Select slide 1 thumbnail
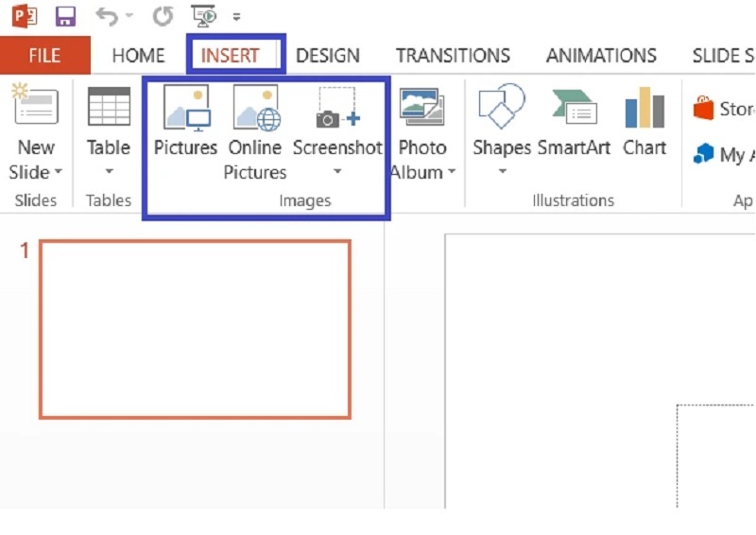The width and height of the screenshot is (756, 535). tap(196, 330)
